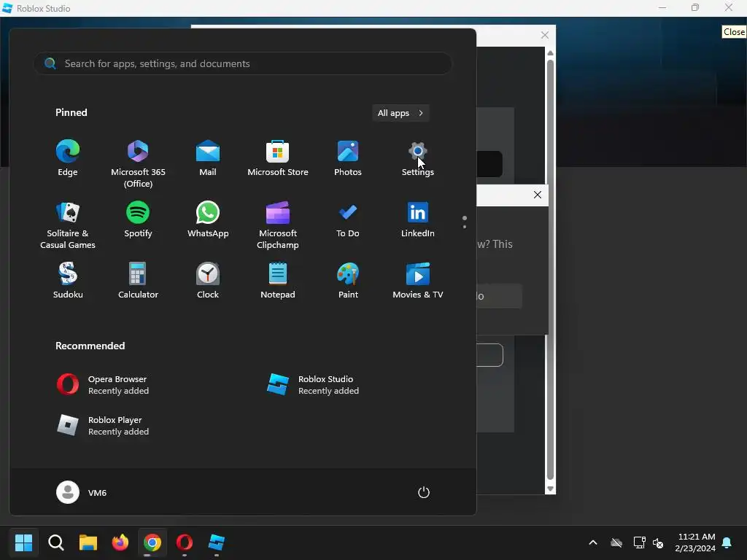Open Movies & TV
The width and height of the screenshot is (747, 560).
418,281
